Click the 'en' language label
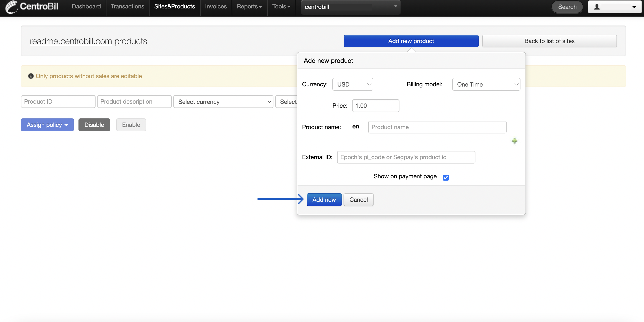This screenshot has height=322, width=644. pyautogui.click(x=356, y=127)
